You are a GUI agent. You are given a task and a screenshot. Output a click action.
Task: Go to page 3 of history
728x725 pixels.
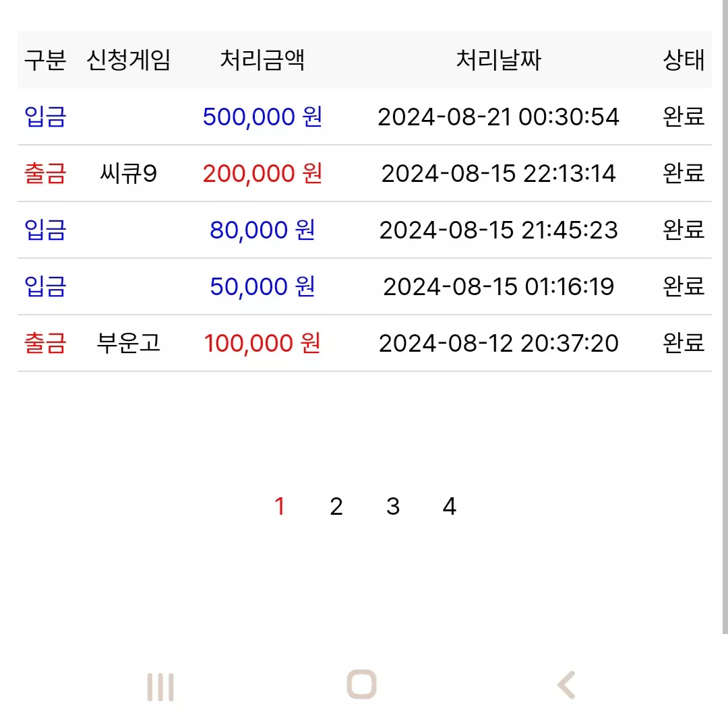tap(393, 507)
